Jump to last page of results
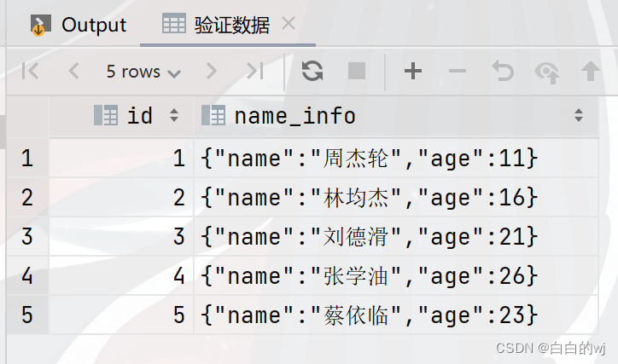This screenshot has width=618, height=364. 254,72
